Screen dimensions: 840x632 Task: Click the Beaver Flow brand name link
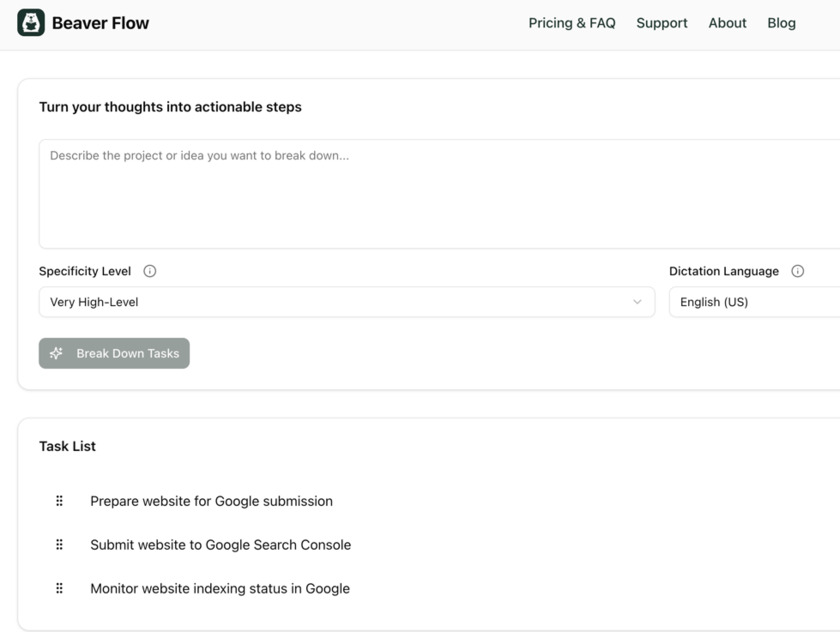click(100, 23)
